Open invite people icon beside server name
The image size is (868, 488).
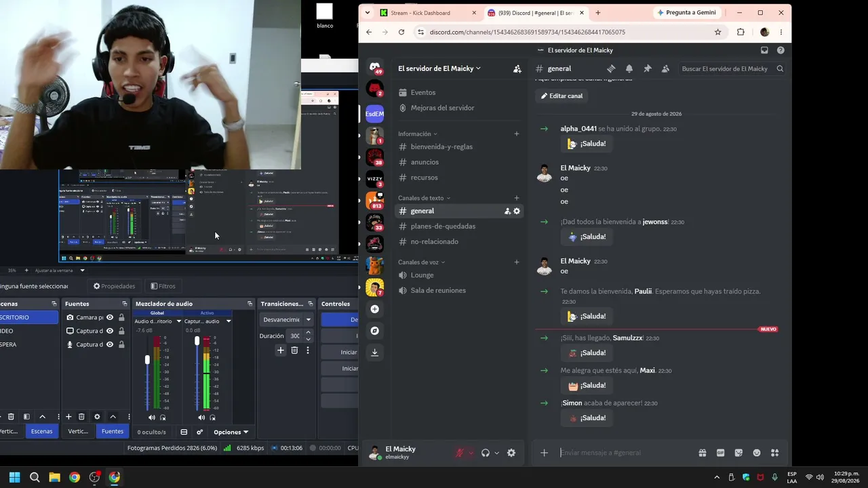tap(517, 68)
